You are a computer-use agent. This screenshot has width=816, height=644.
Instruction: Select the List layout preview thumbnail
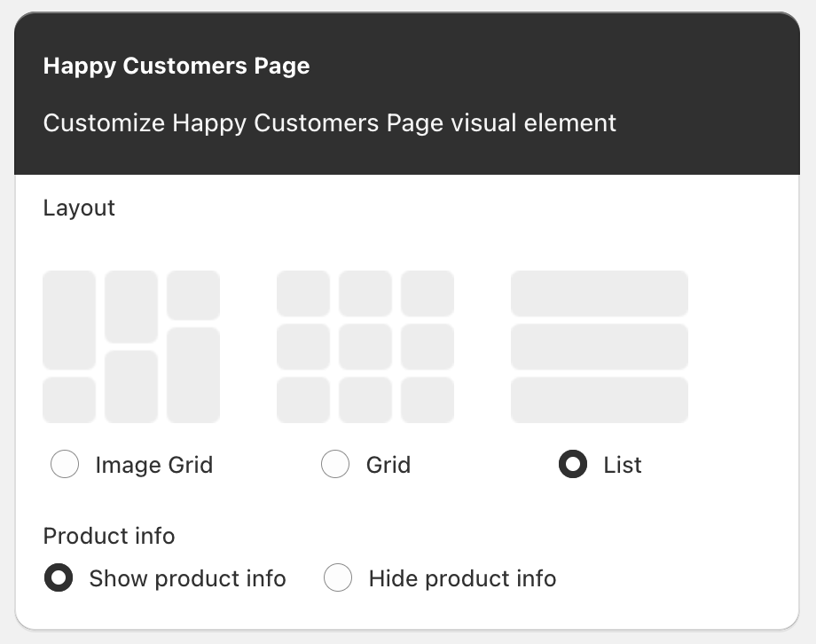coord(599,347)
